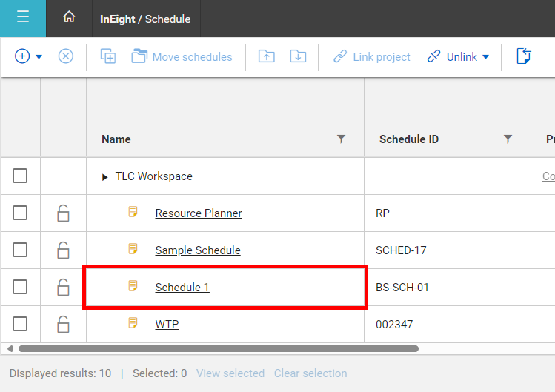
Task: Click the delete circled X icon
Action: (66, 56)
